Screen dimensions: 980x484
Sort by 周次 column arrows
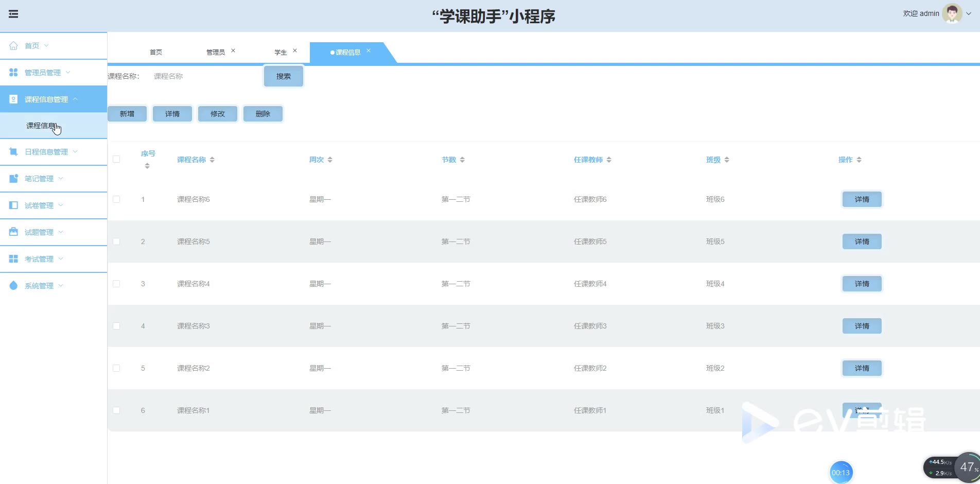tap(330, 160)
